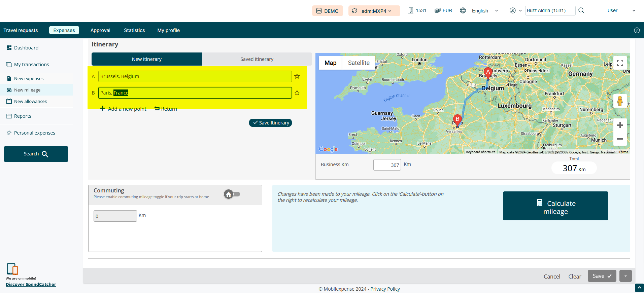
Task: Click the Calculate mileage button
Action: tap(555, 206)
